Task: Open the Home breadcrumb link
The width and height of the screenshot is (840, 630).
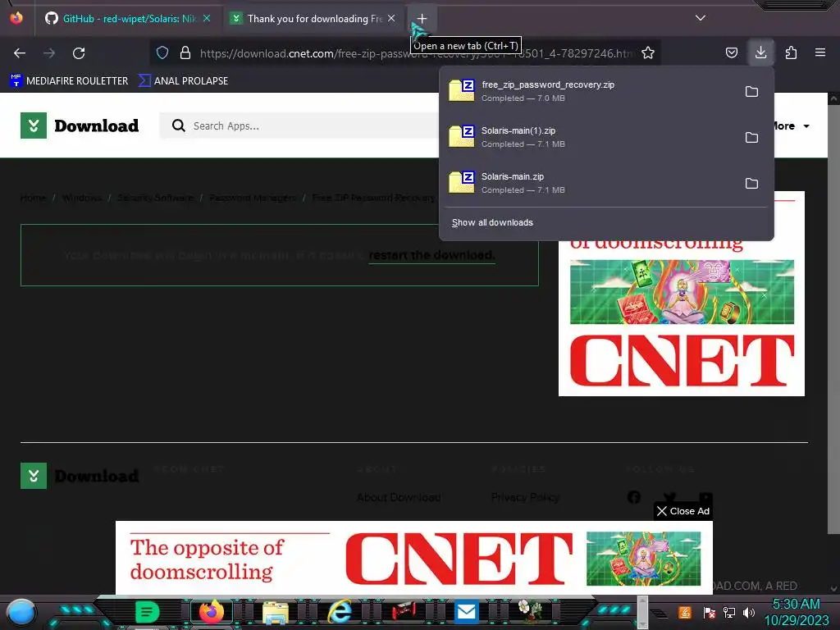Action: [33, 198]
